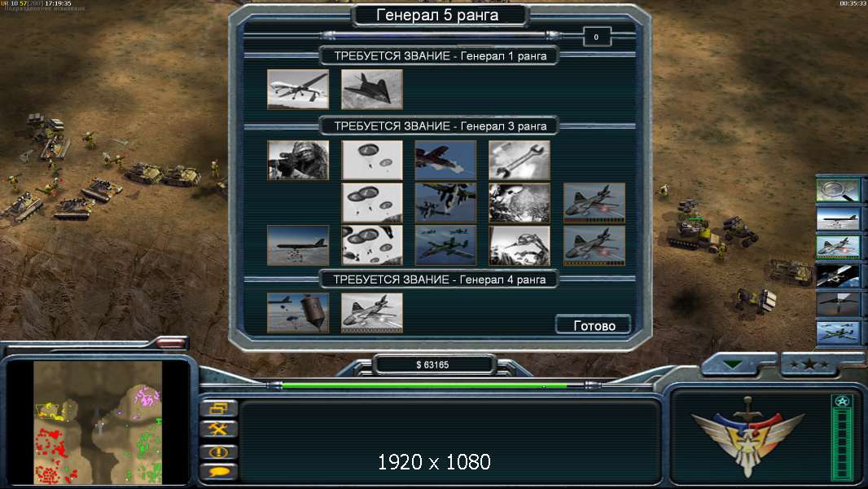Select the fuel air bomb parachute power
This screenshot has height=489, width=868.
point(298,313)
